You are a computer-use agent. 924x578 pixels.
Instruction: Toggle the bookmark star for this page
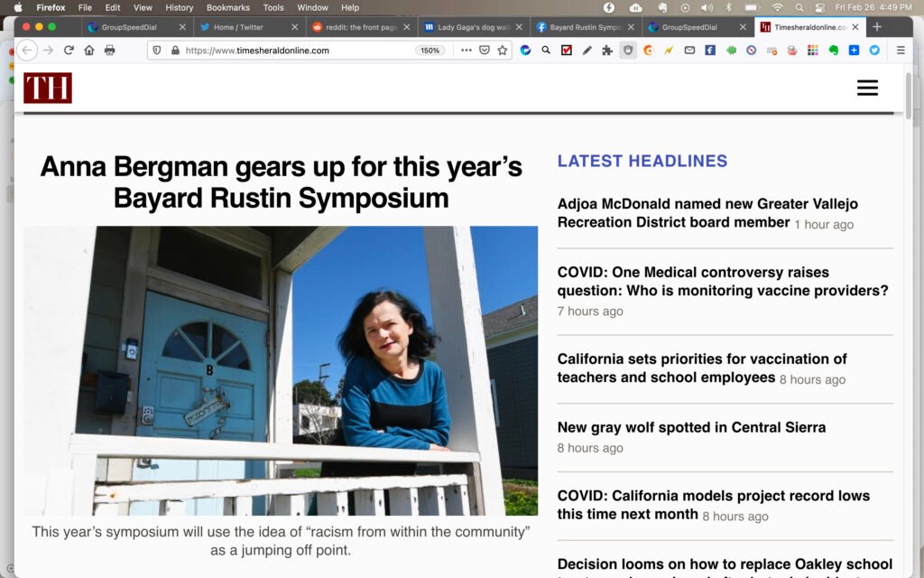click(x=503, y=51)
